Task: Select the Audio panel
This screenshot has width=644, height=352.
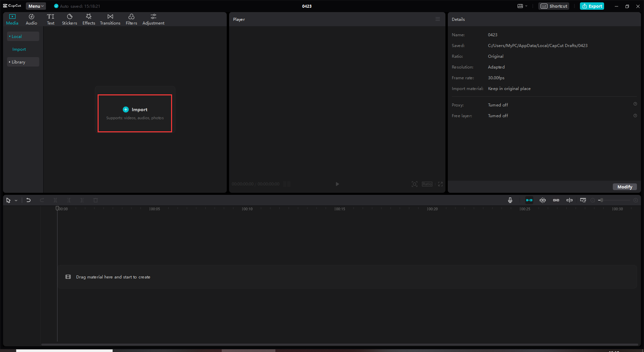Action: 31,19
